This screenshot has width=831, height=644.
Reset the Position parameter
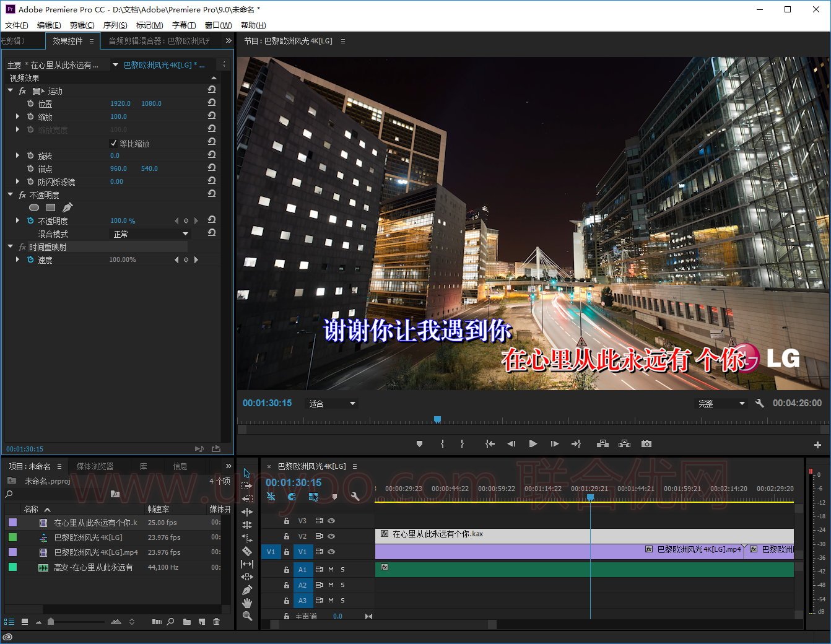212,103
